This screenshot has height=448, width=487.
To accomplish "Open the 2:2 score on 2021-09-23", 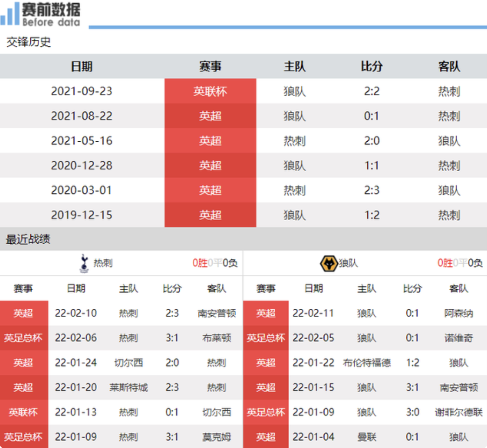I will click(371, 91).
